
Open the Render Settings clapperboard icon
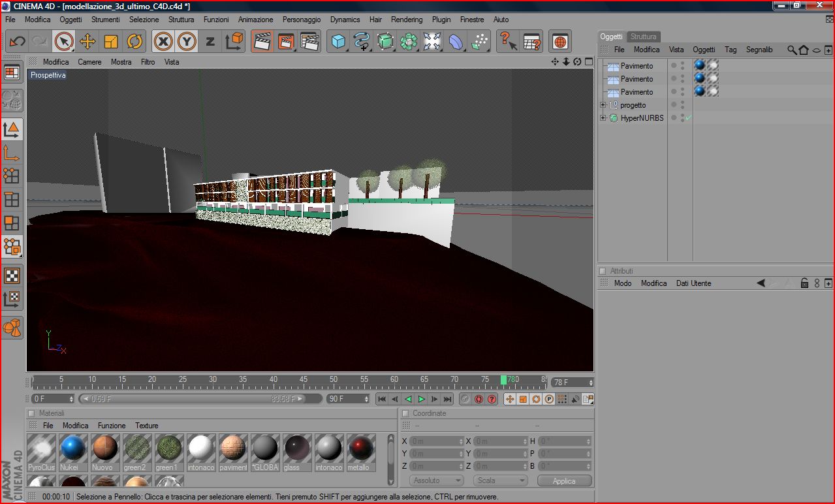[309, 42]
